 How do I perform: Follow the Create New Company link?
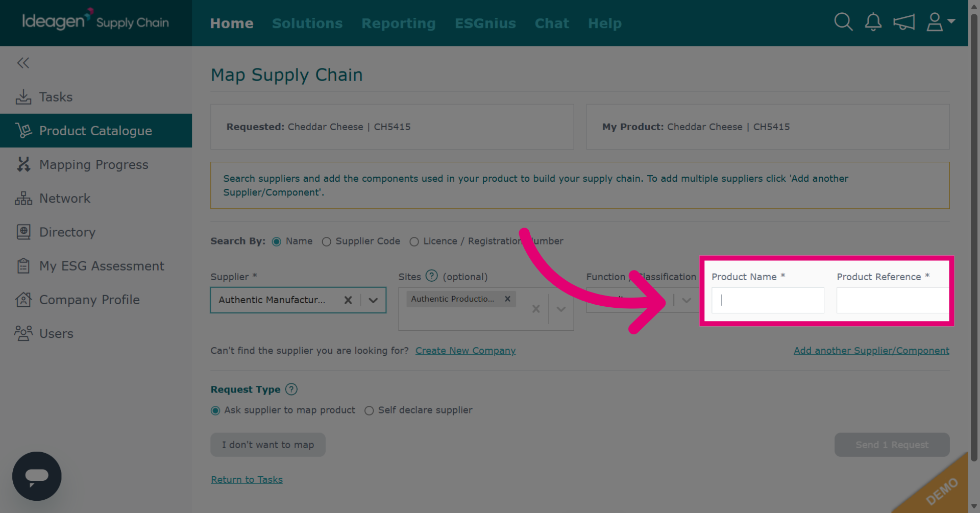(x=465, y=351)
